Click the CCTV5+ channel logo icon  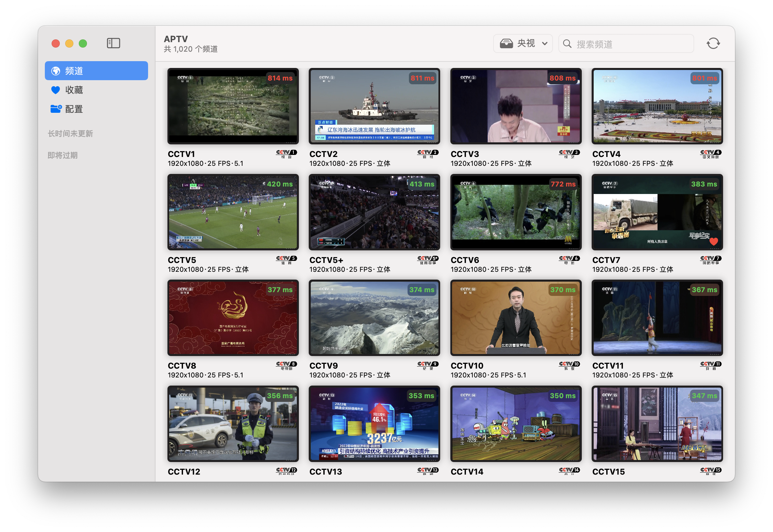(428, 260)
